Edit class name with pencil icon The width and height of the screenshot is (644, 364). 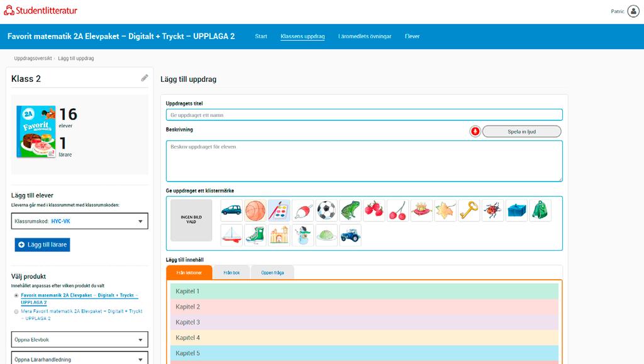145,78
